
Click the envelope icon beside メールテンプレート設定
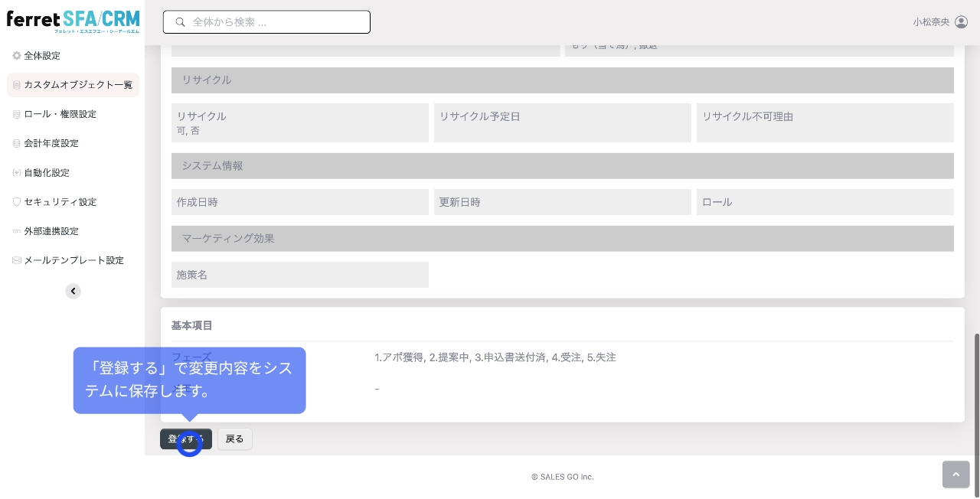17,260
